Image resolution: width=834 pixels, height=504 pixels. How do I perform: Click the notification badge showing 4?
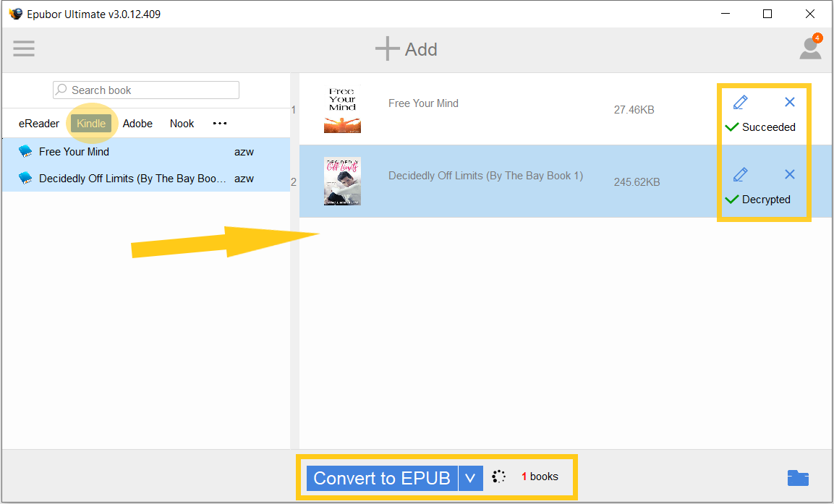[817, 38]
